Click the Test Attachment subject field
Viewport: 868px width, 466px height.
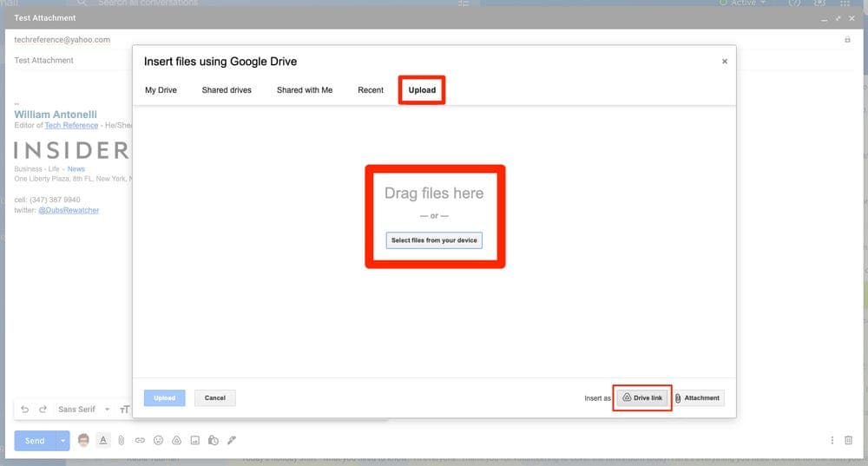point(43,61)
